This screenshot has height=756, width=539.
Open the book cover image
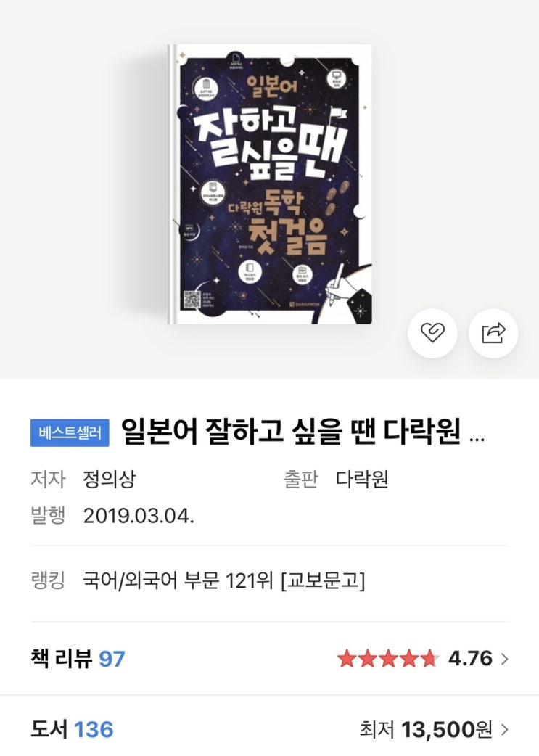point(270,184)
